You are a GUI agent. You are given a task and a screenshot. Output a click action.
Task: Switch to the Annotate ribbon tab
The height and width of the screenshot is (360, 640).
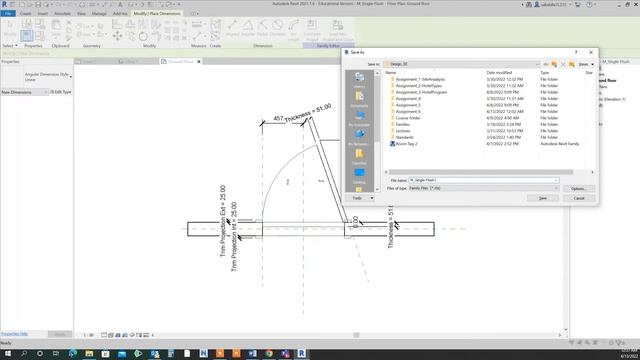pyautogui.click(x=62, y=13)
